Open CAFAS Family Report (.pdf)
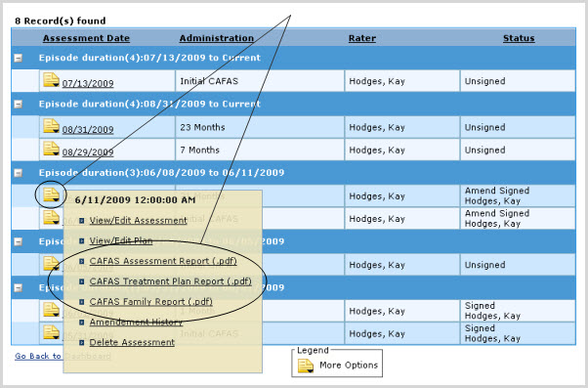The width and height of the screenshot is (588, 388). 150,301
